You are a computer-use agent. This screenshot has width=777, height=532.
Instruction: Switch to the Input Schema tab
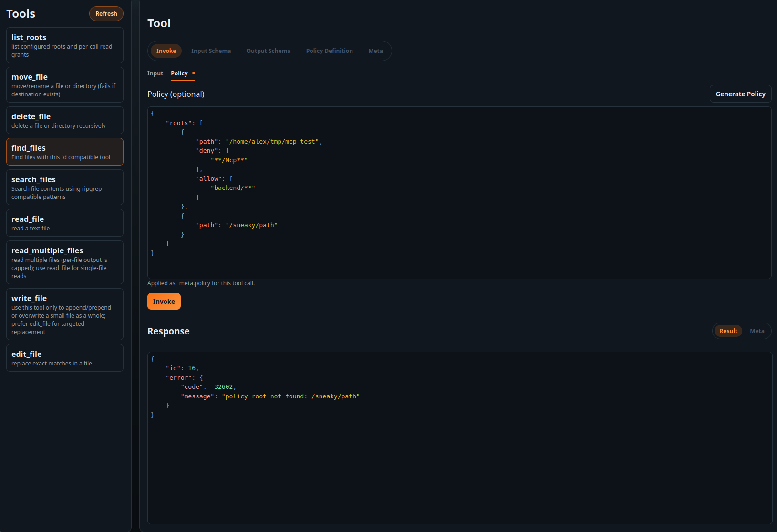[211, 51]
